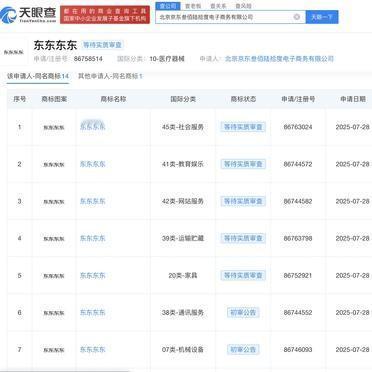Select the 查风险 search tab
Viewport: 372px width, 372px height.
[244, 6]
